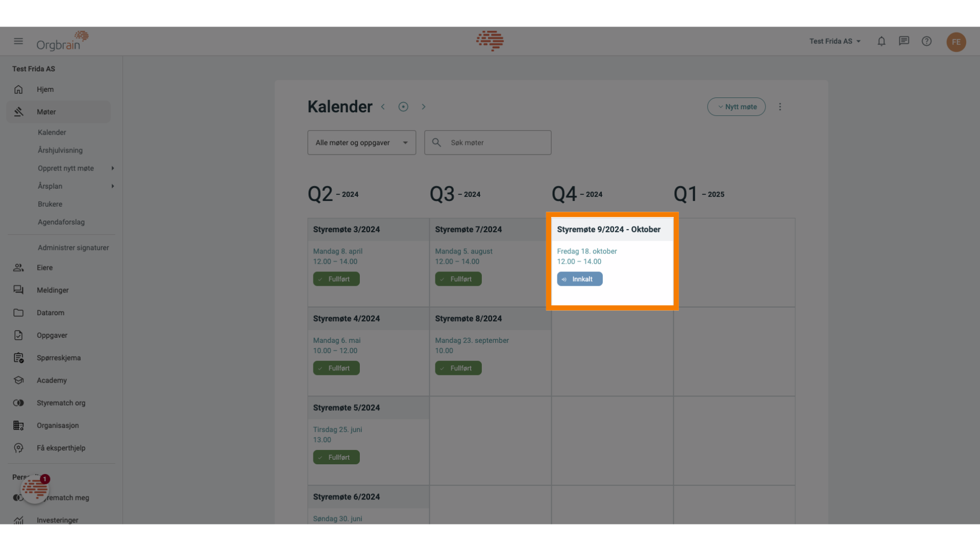The width and height of the screenshot is (980, 551).
Task: Toggle the three-dot more options menu
Action: (x=779, y=106)
